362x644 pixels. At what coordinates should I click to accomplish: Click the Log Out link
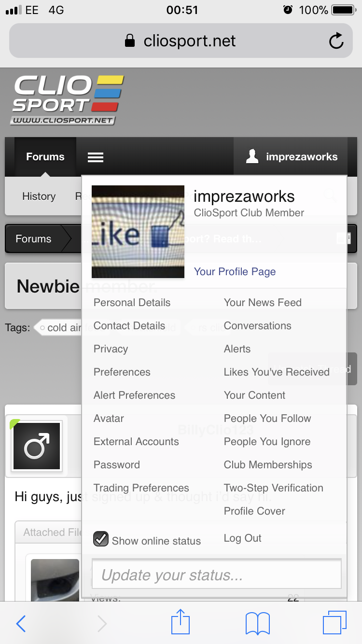pyautogui.click(x=242, y=538)
